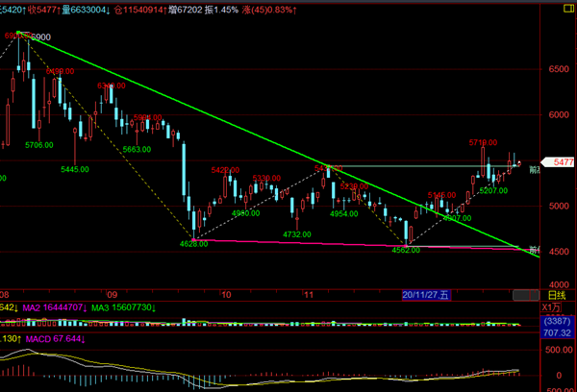This screenshot has width=577, height=392.
Task: Click the gray scroll thumb on time axis
Action: 526,295
